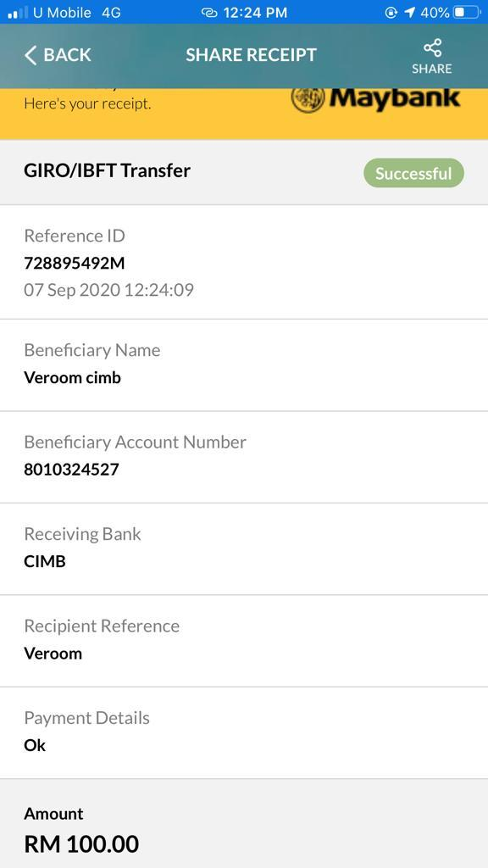Viewport: 488px width, 868px height.
Task: Tap the Payment Details Ok row
Action: [x=244, y=732]
